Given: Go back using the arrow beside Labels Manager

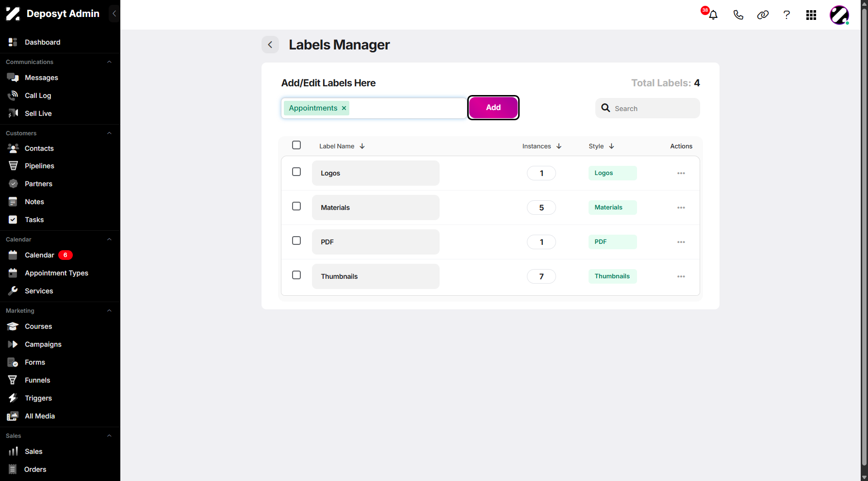Looking at the screenshot, I should [x=270, y=45].
